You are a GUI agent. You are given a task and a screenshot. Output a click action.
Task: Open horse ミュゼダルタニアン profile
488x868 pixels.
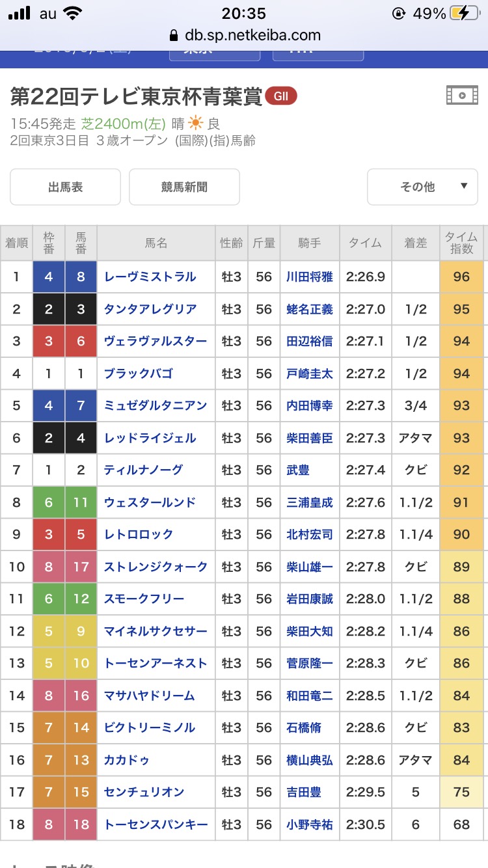pos(156,405)
